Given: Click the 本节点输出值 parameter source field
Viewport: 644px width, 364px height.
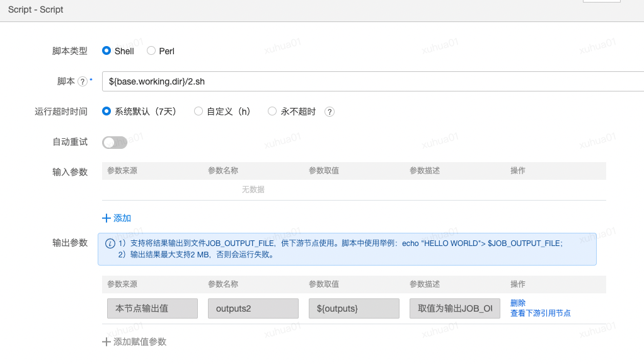Looking at the screenshot, I should (152, 308).
